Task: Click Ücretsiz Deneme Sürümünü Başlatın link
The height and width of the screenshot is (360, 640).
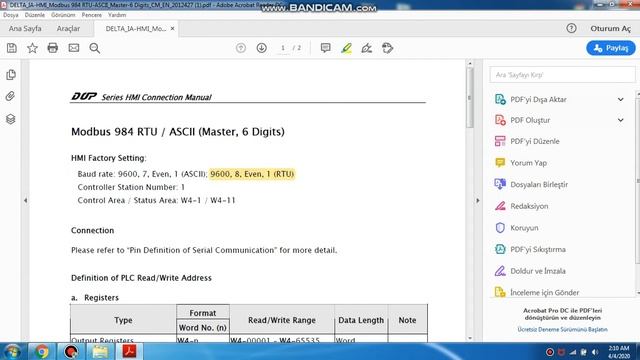Action: click(562, 329)
